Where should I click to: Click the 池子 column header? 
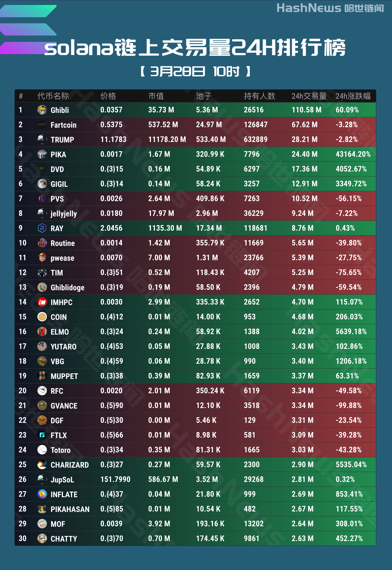click(204, 96)
